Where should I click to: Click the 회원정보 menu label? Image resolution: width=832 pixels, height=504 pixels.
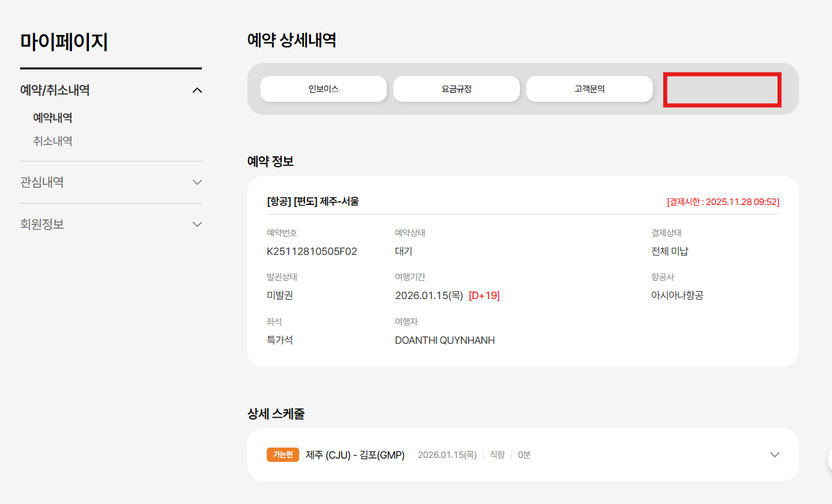[x=42, y=224]
